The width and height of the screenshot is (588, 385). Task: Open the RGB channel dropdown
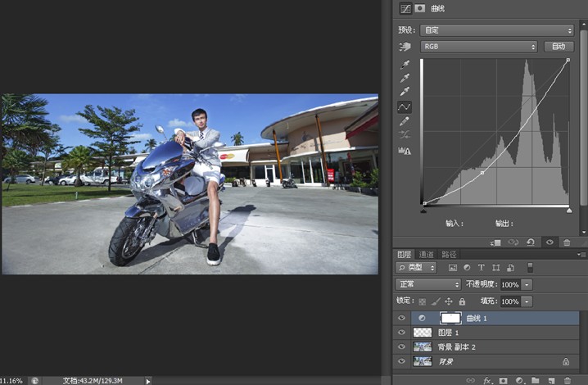479,47
